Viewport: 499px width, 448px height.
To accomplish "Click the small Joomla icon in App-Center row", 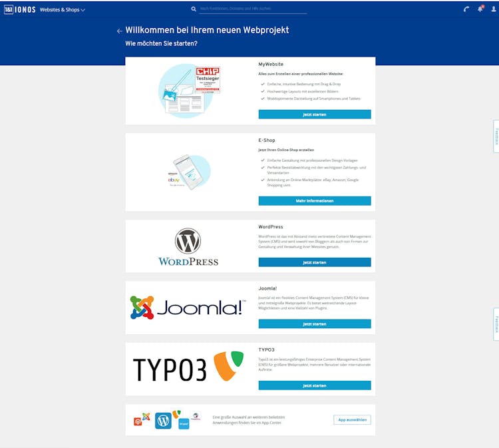I will point(146,416).
